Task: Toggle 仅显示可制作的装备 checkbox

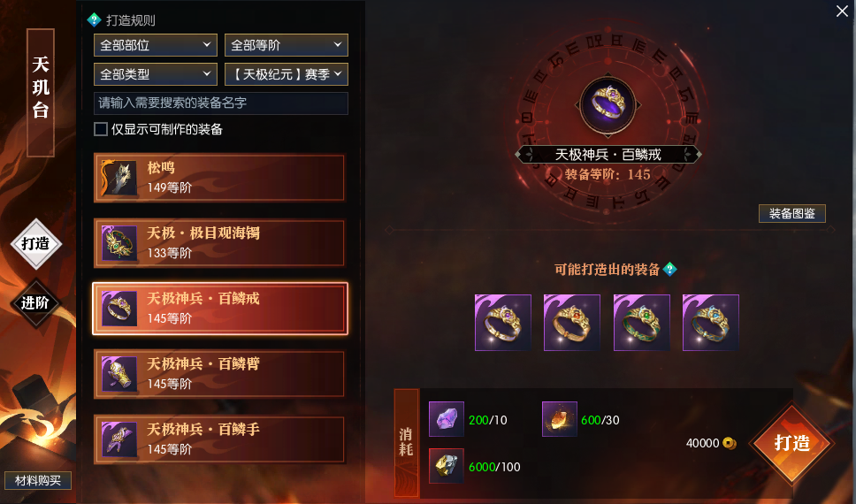Action: pyautogui.click(x=101, y=129)
